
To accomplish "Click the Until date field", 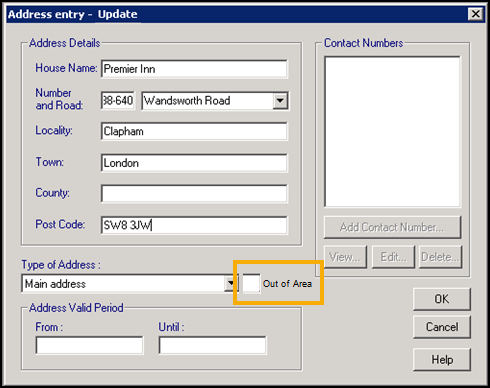I will click(213, 345).
